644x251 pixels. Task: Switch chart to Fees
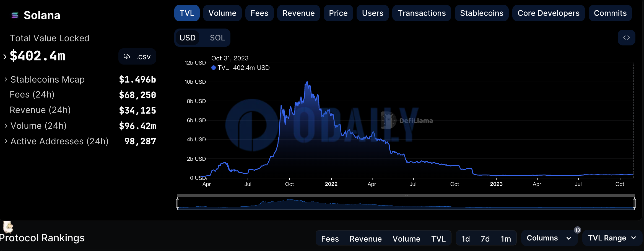(259, 13)
